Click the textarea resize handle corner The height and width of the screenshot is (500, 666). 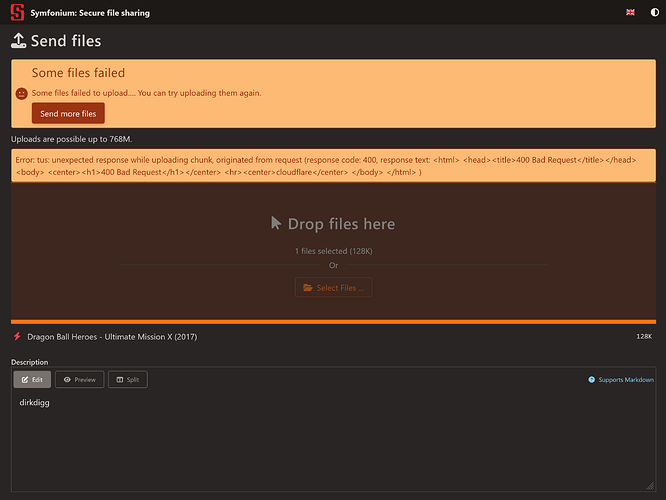point(650,486)
